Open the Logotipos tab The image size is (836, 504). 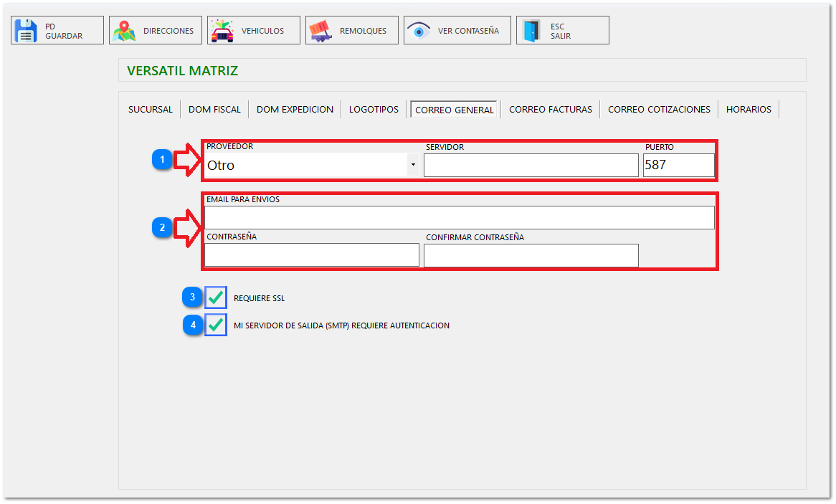pyautogui.click(x=374, y=110)
